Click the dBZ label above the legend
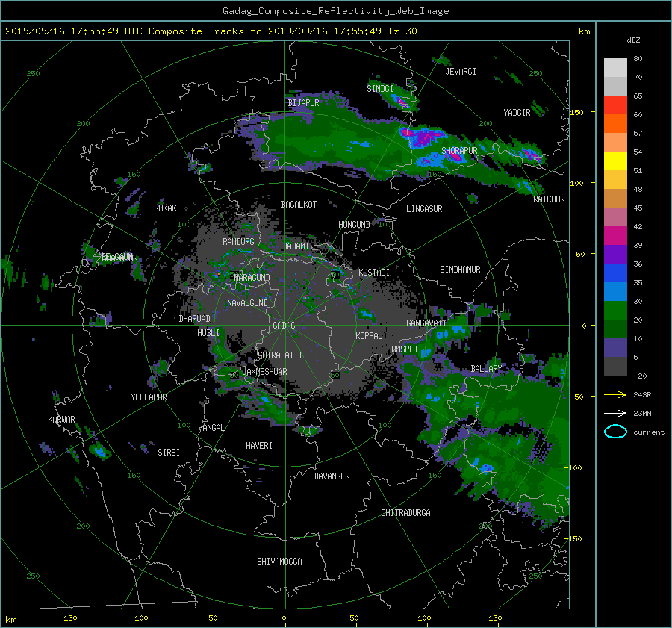This screenshot has width=672, height=628. tap(633, 40)
